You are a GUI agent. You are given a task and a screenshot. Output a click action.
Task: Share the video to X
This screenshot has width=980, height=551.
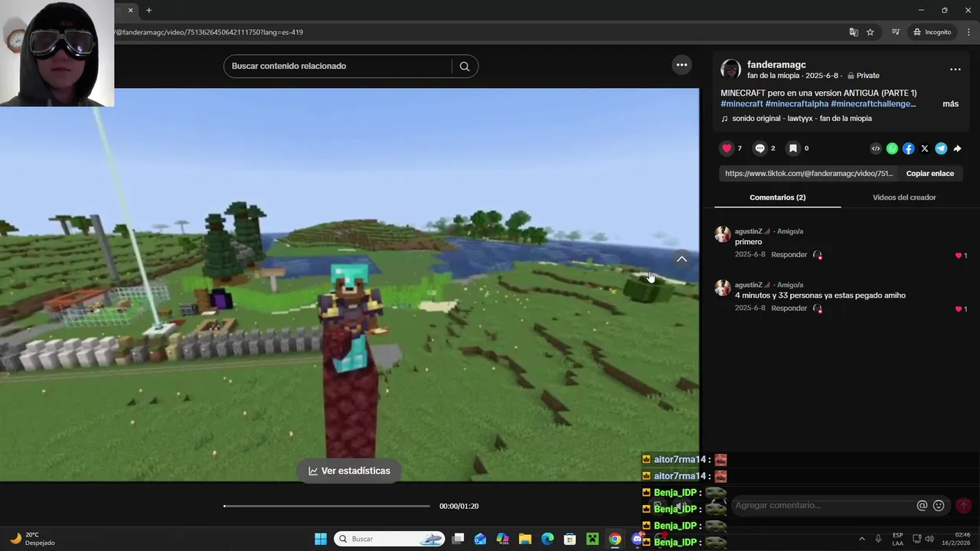925,148
